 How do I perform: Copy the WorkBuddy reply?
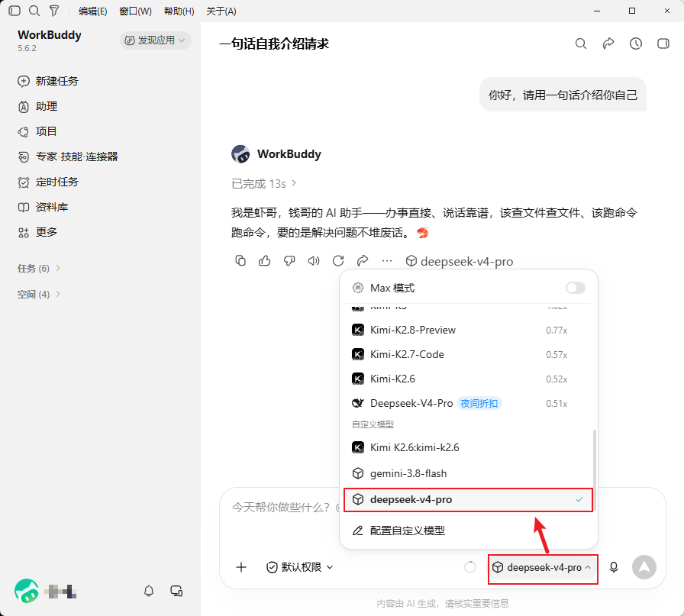pyautogui.click(x=240, y=261)
